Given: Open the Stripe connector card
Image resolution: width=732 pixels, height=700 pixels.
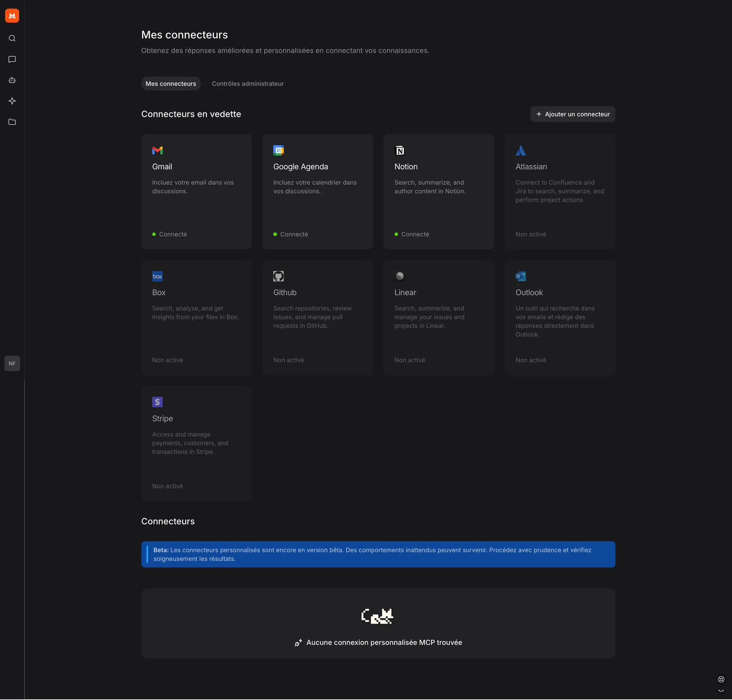Looking at the screenshot, I should [x=196, y=443].
